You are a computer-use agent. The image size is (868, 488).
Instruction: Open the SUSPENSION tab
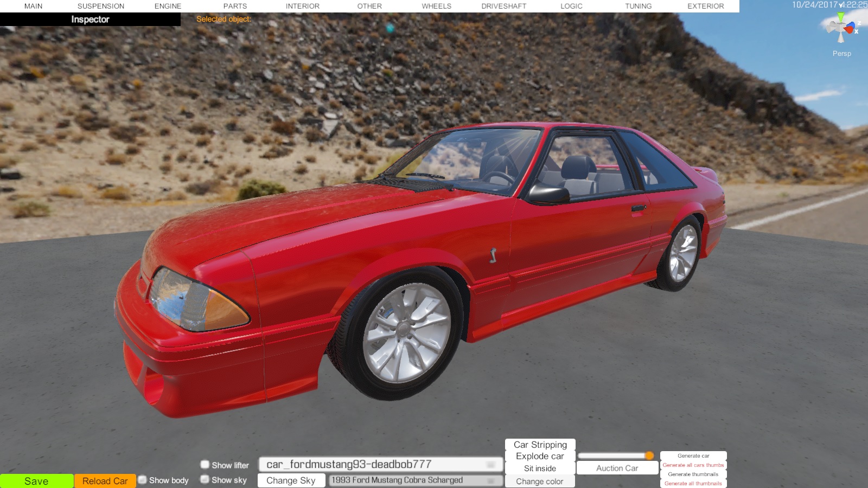pos(101,6)
